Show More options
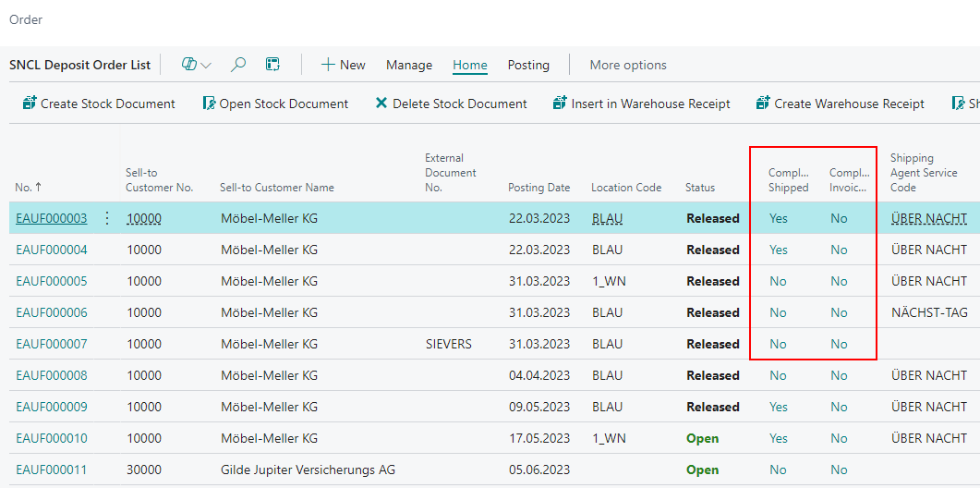980x488 pixels. click(628, 65)
